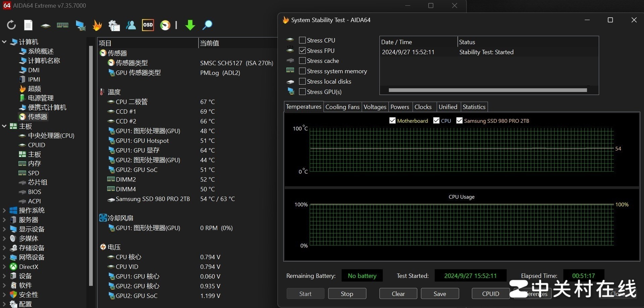Screen dimensions: 644x308
Task: Enable Stress system memory checkbox
Action: coord(302,71)
